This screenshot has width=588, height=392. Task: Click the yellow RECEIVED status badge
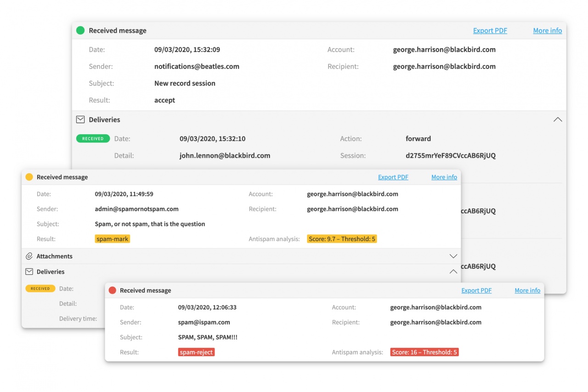point(40,289)
